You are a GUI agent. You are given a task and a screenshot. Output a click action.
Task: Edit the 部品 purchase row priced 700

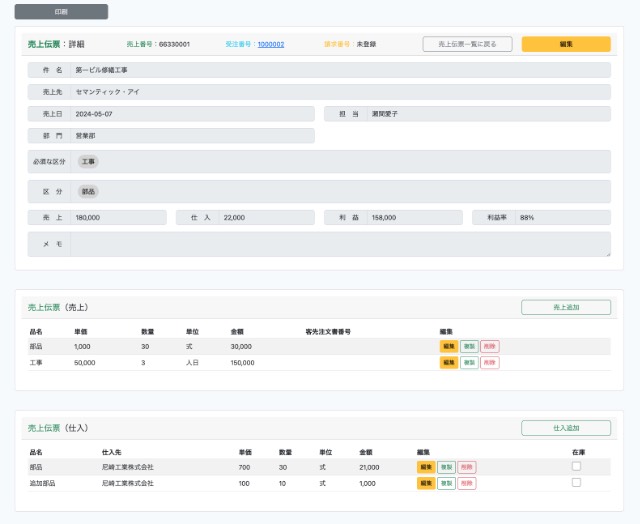tap(426, 467)
